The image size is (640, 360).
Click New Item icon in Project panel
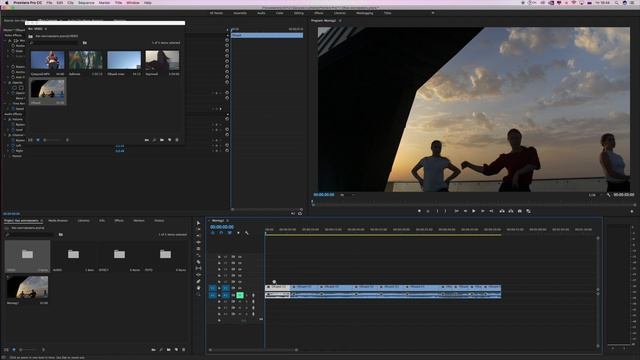coord(176,350)
